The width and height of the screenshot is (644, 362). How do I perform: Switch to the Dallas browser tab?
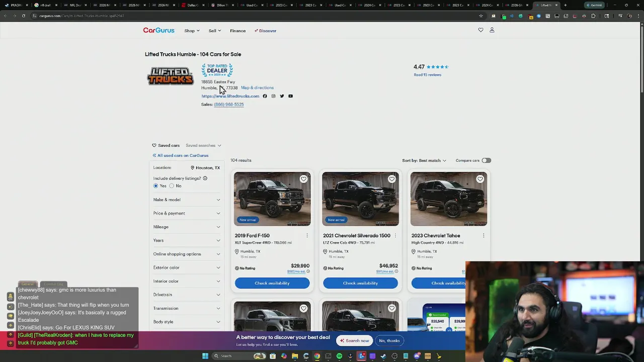click(x=193, y=5)
